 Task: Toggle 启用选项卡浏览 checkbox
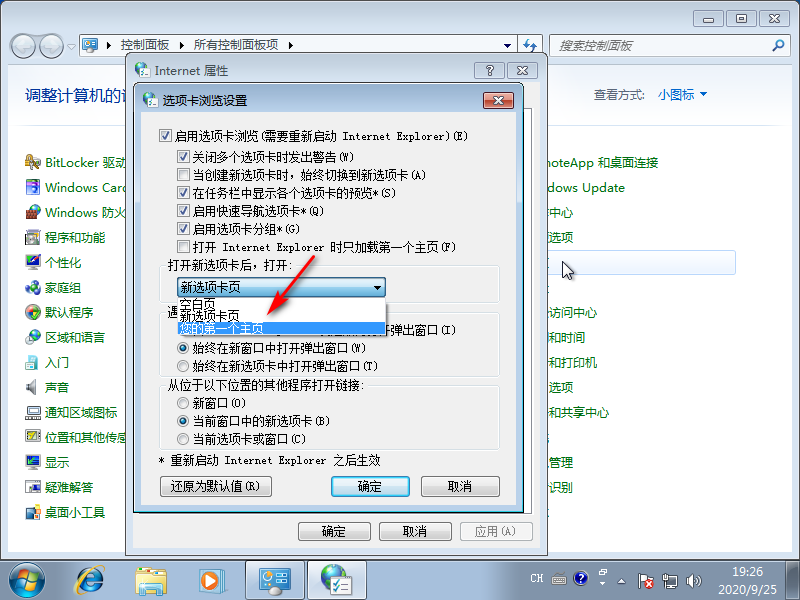165,136
